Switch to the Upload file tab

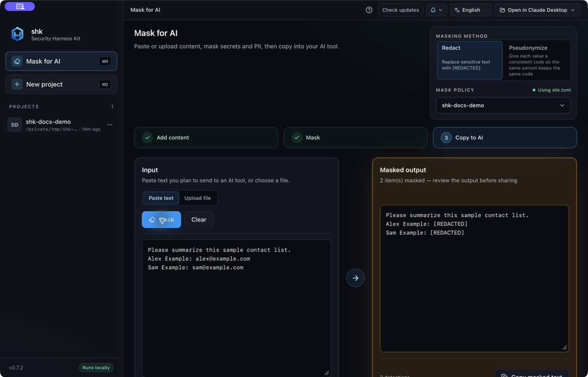198,198
